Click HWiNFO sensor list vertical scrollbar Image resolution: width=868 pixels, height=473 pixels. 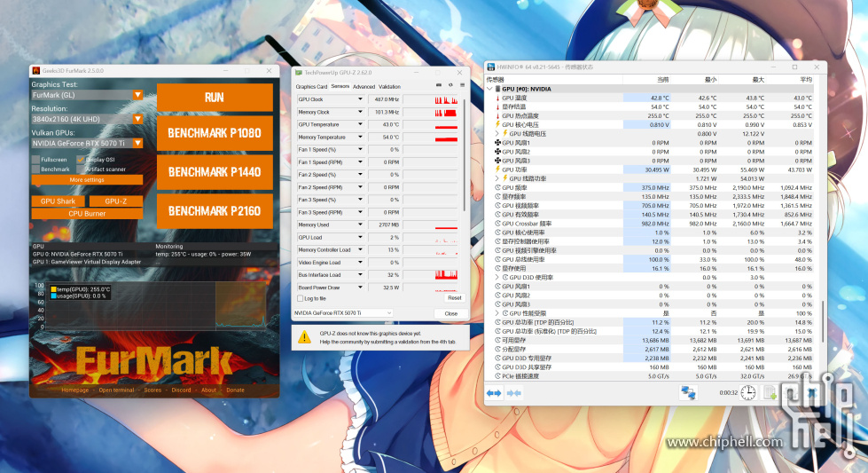[823, 321]
